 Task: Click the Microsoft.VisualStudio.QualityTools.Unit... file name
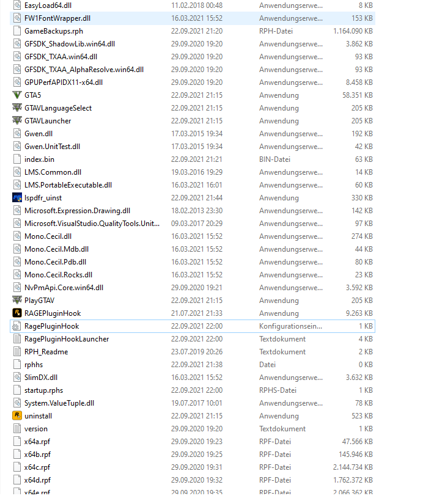pos(92,224)
